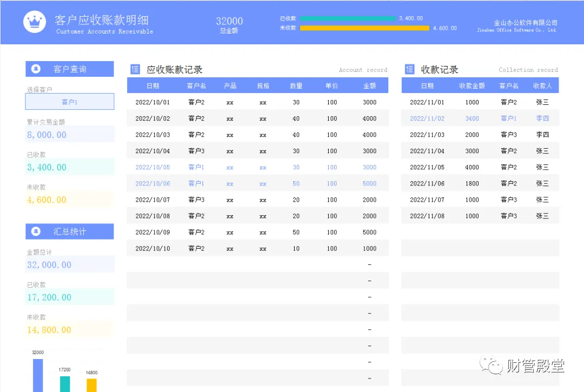Select collection date 2022/11/03

point(427,135)
